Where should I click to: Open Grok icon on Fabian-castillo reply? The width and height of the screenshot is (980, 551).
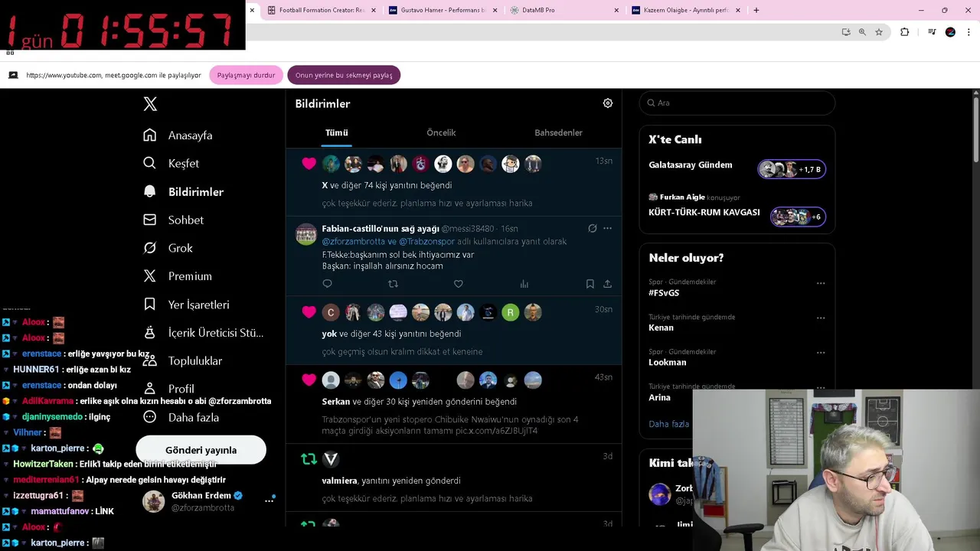pos(592,228)
